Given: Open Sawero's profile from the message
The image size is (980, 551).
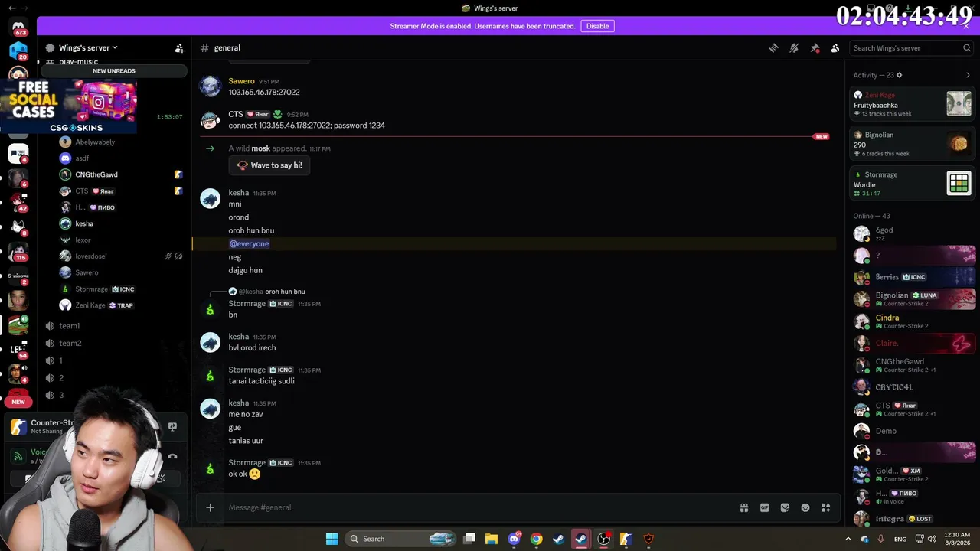Looking at the screenshot, I should pos(241,81).
